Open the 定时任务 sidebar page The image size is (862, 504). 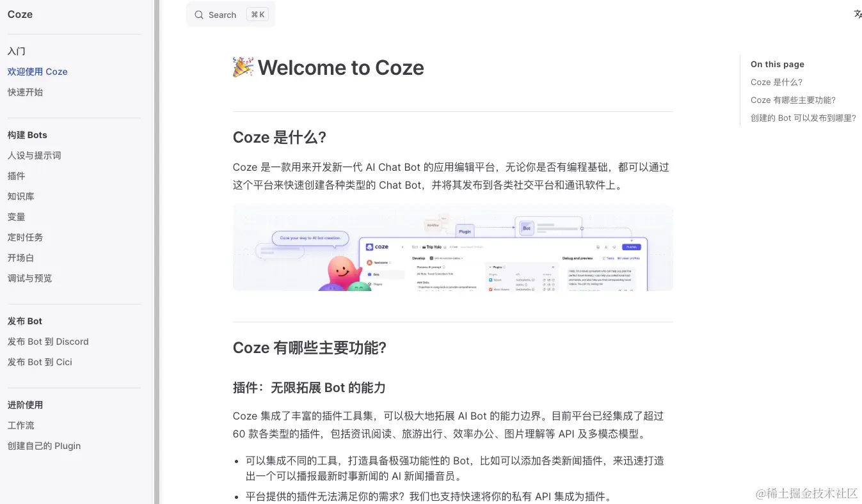(x=26, y=237)
